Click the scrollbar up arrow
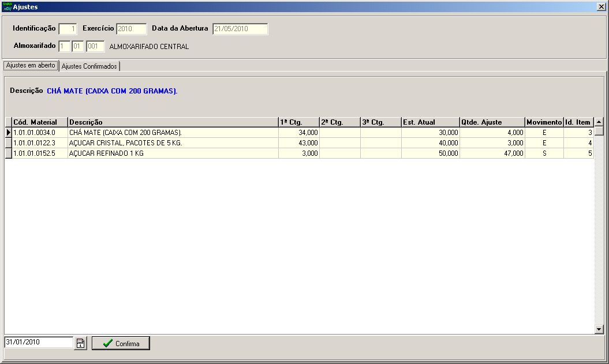Screen dimensions: 609x364 [x=599, y=122]
